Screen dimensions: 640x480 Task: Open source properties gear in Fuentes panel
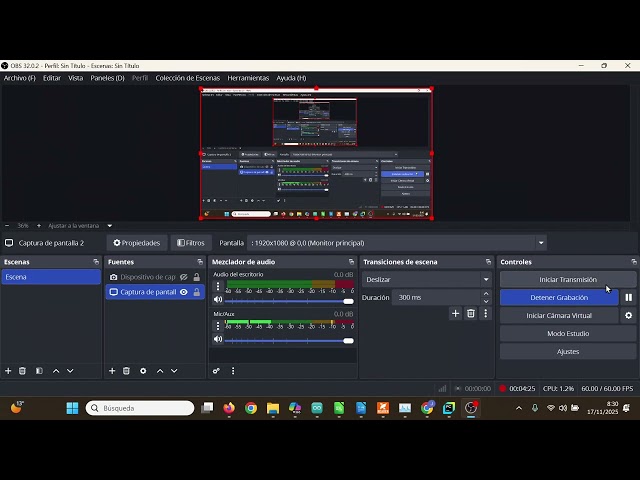pyautogui.click(x=143, y=371)
